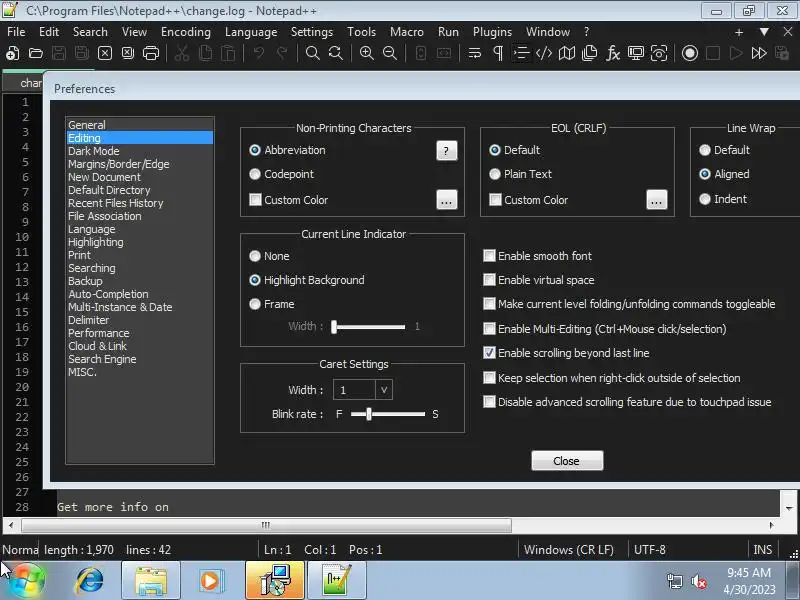Viewport: 800px width, 600px height.
Task: Open the Encoding menu
Action: (x=186, y=32)
